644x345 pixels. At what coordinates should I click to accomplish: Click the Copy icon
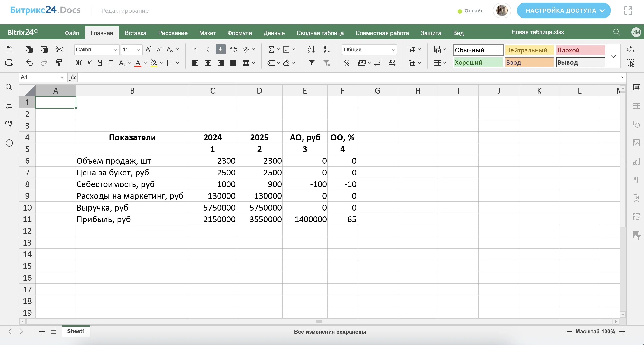pos(29,49)
